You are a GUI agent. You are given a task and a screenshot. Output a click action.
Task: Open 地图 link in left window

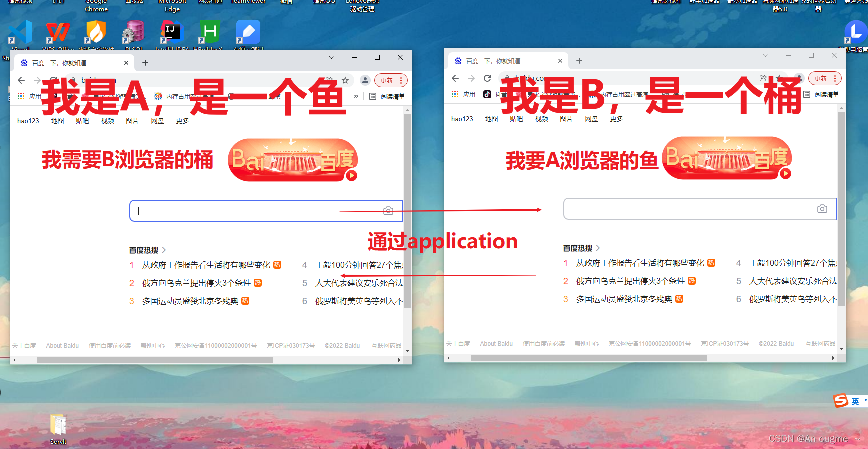tap(57, 121)
